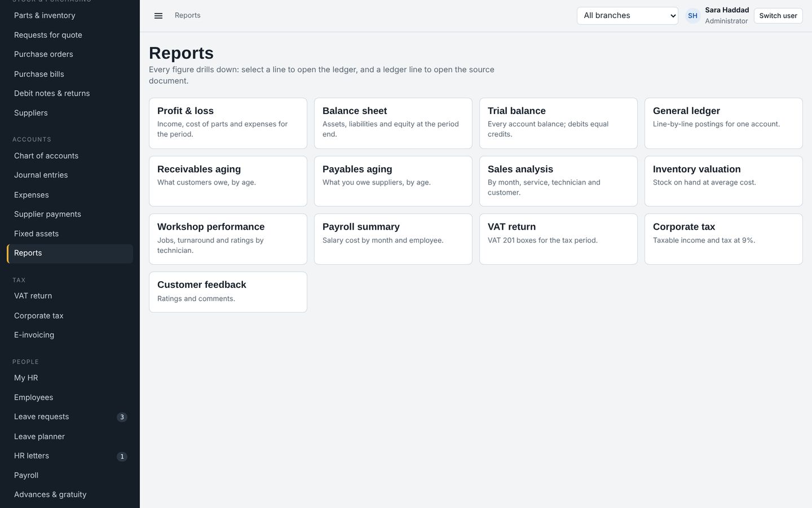View the Sales analysis report
Viewport: 812px width, 508px height.
click(558, 181)
